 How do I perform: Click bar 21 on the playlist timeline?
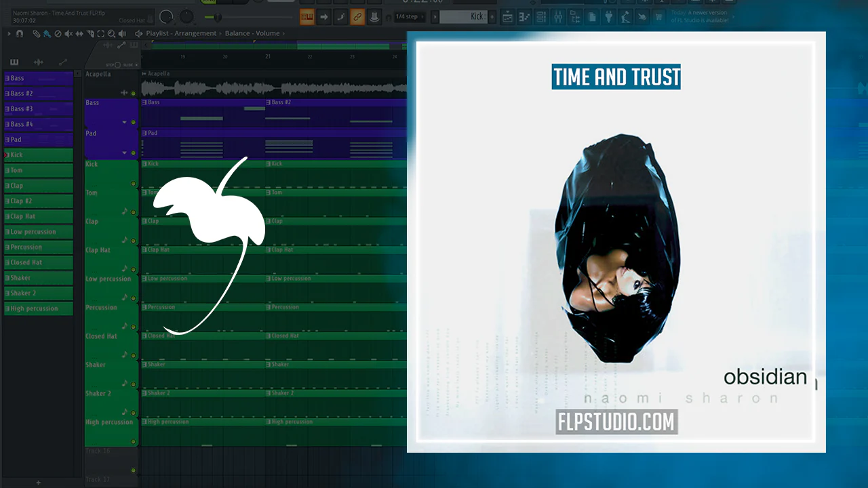[x=268, y=56]
